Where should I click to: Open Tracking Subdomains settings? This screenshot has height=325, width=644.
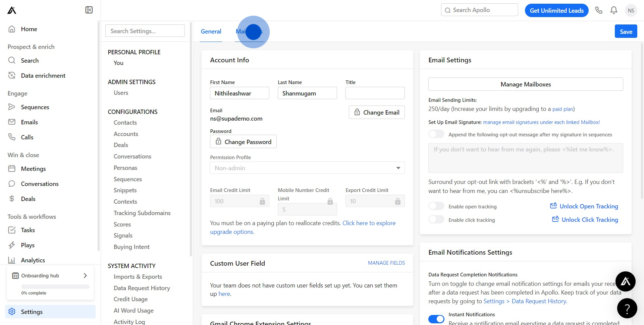coord(142,213)
